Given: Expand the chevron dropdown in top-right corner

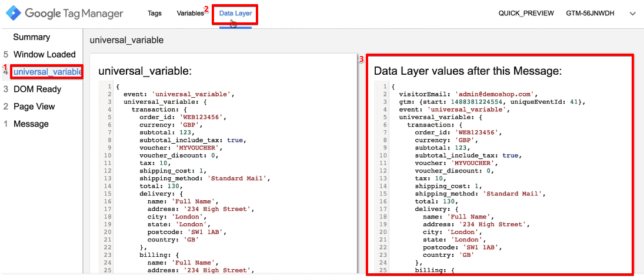Looking at the screenshot, I should pyautogui.click(x=632, y=14).
